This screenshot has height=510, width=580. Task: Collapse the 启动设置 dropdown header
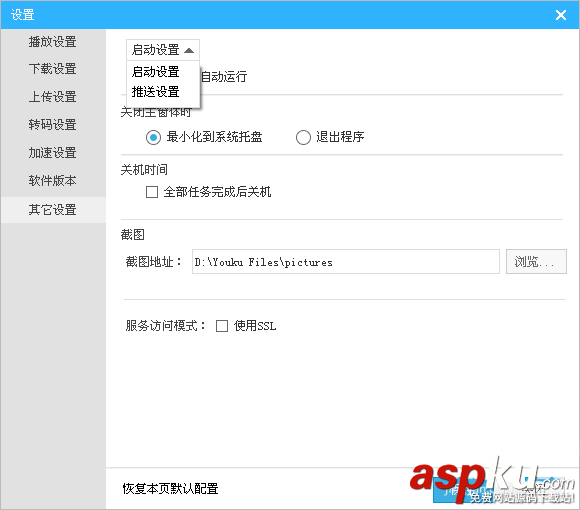[x=163, y=50]
